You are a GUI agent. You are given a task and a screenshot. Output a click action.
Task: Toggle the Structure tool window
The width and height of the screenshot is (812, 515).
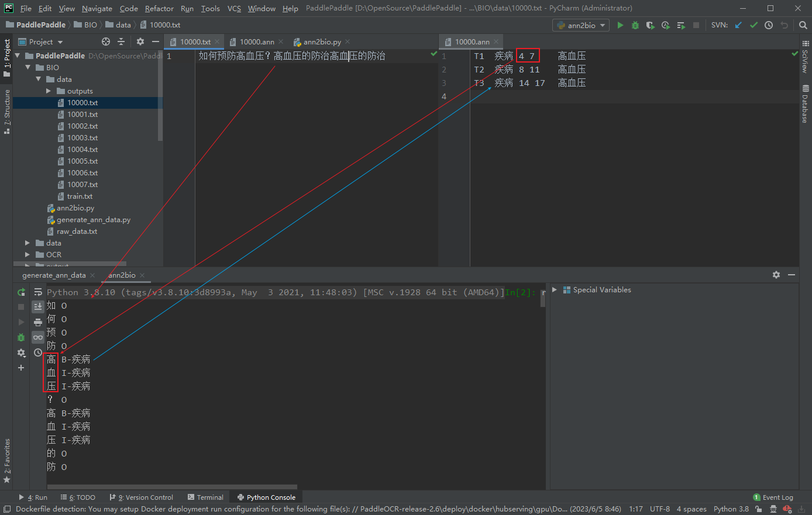pyautogui.click(x=7, y=112)
